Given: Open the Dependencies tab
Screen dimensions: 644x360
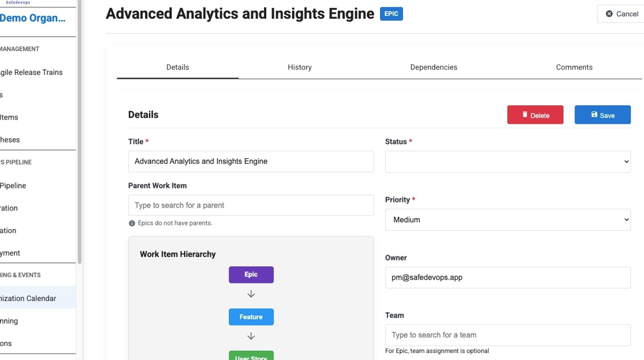Looking at the screenshot, I should click(434, 67).
